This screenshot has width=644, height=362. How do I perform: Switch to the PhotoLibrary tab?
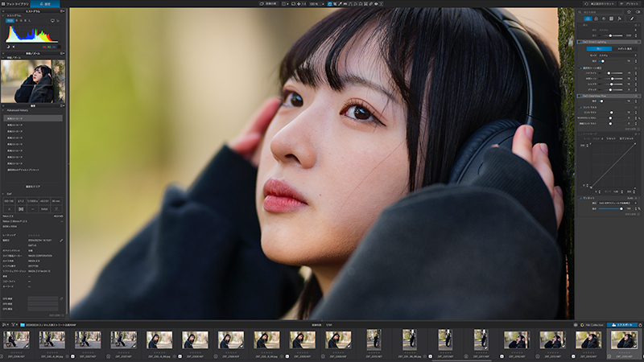(14, 4)
